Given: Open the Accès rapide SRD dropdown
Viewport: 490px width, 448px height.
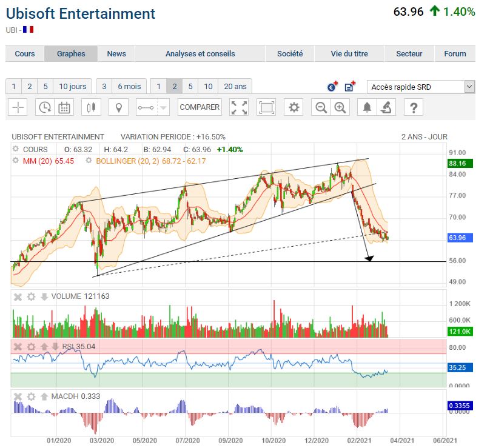Looking at the screenshot, I should [421, 87].
